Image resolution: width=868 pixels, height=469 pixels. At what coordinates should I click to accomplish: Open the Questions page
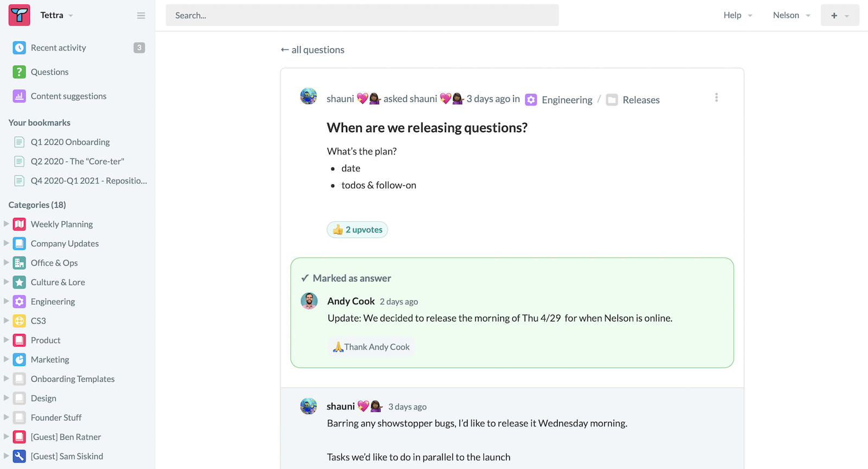(49, 72)
